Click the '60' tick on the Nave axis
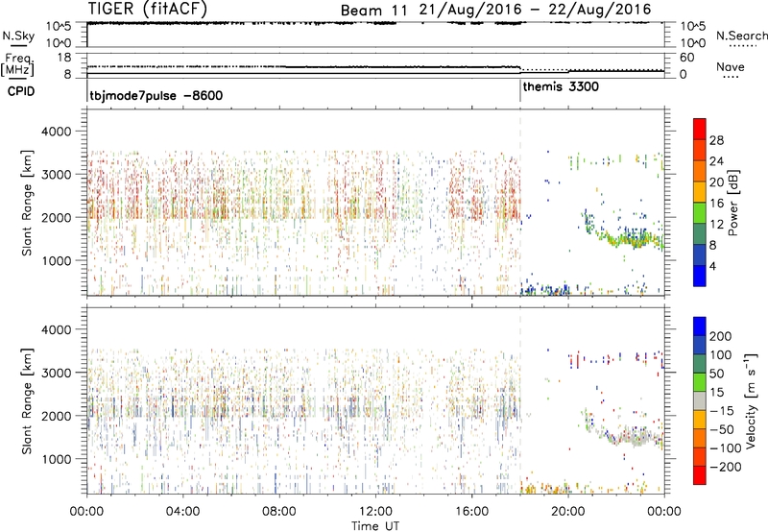This screenshot has height=532, width=768. click(x=687, y=58)
